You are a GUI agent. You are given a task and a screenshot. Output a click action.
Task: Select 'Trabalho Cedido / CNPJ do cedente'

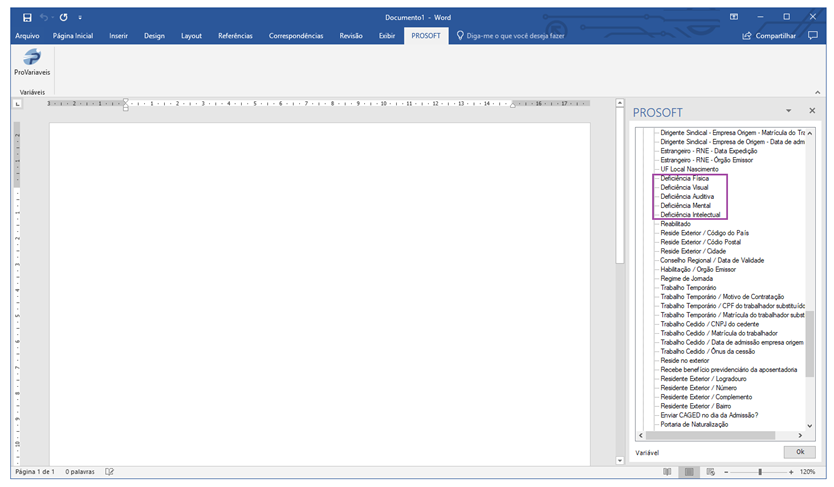coord(710,324)
